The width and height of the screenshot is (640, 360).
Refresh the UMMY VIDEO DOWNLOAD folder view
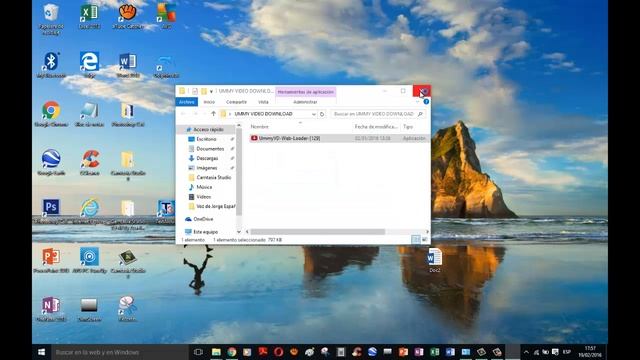322,114
